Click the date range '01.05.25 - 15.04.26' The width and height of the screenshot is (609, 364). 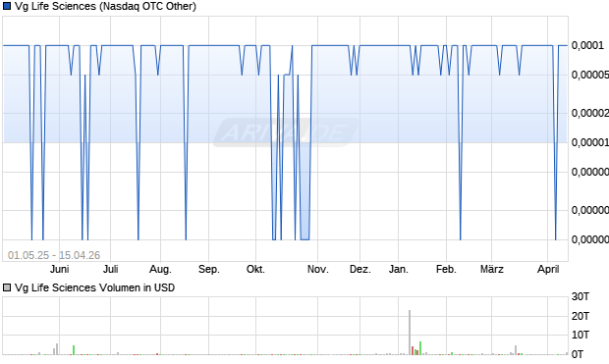coord(54,255)
